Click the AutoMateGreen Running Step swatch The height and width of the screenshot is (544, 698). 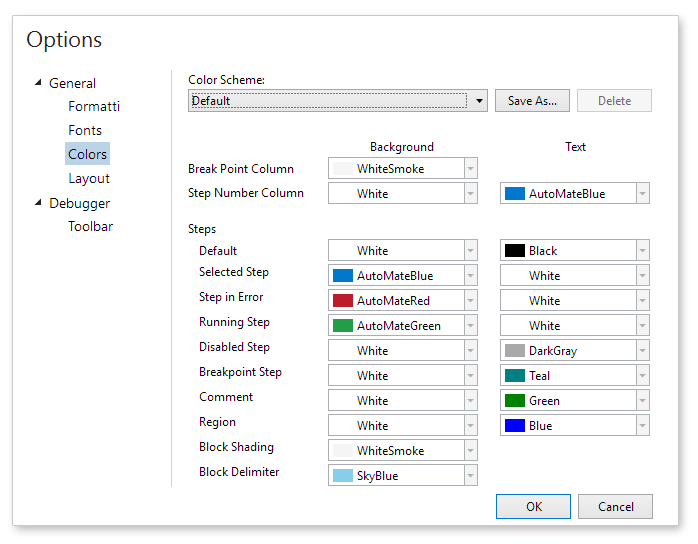[343, 326]
